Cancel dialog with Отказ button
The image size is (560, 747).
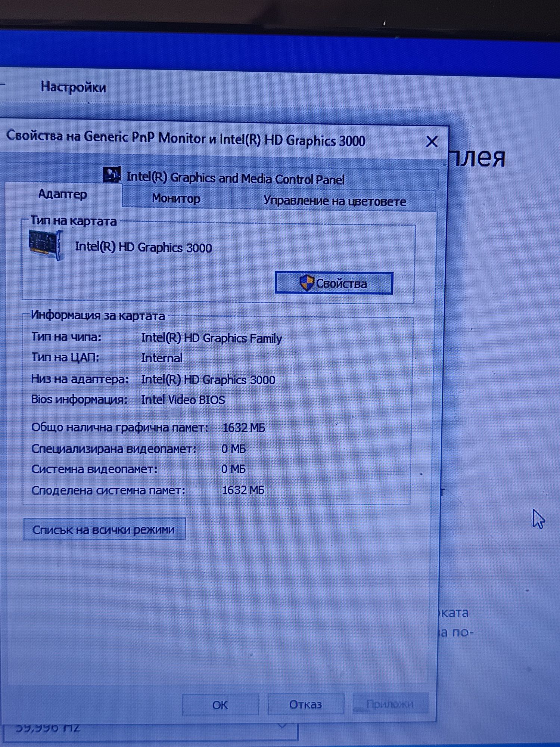[305, 704]
